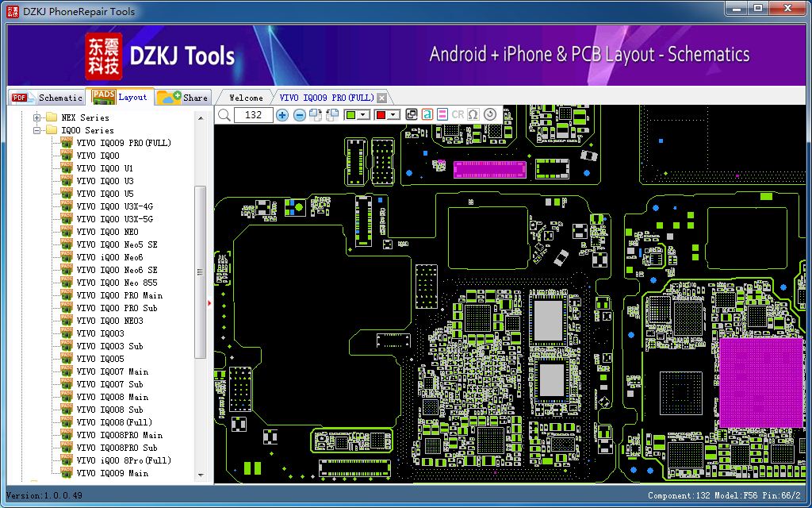
Task: Select VIVO IQOO tree item
Action: tap(98, 156)
